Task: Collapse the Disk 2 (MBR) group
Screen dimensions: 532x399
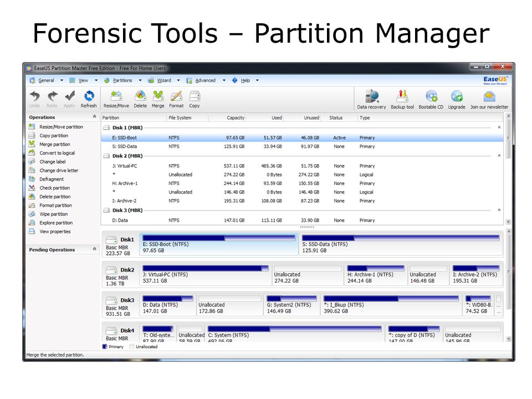Action: 499,156
